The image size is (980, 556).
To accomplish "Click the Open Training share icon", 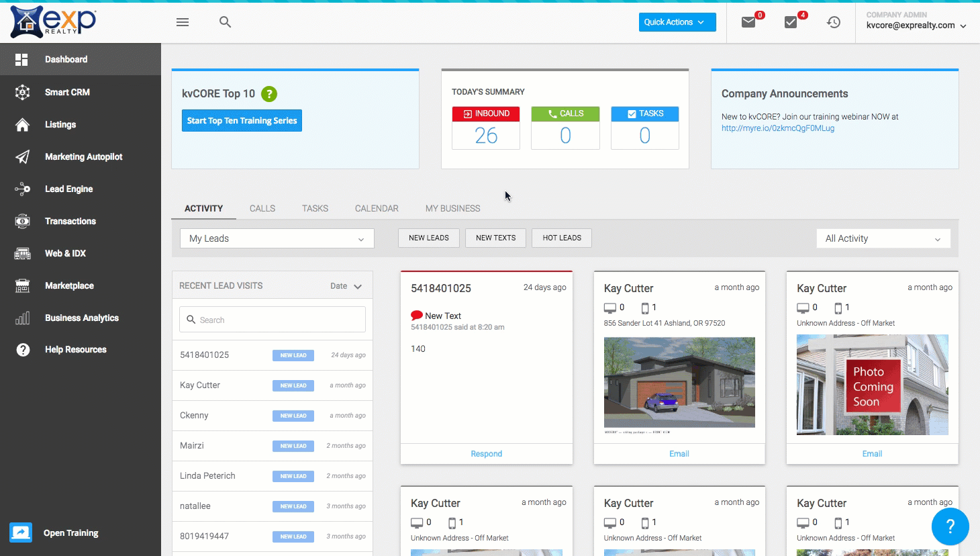I will click(x=21, y=532).
